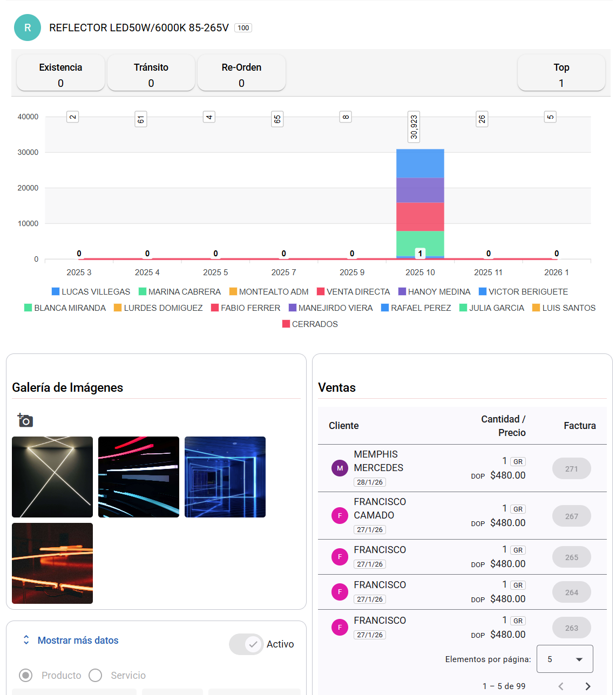Click Memphis Mercedes' "M" avatar
This screenshot has width=616, height=695.
tap(340, 468)
